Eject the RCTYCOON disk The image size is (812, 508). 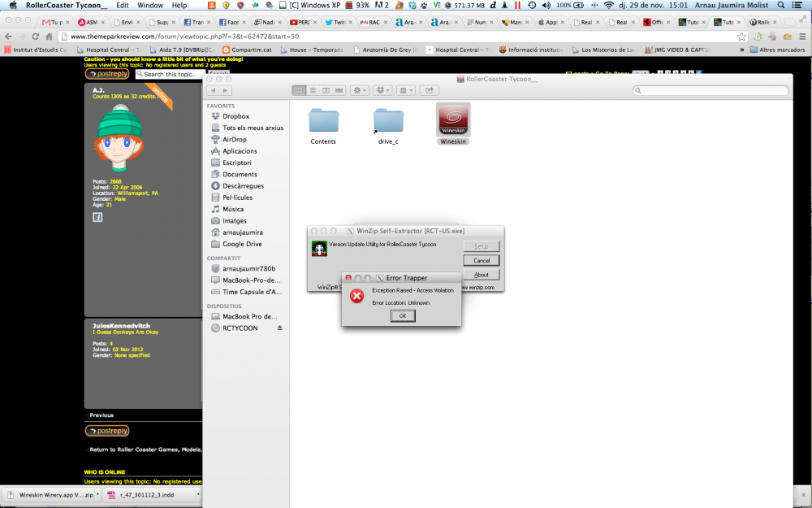(x=280, y=328)
